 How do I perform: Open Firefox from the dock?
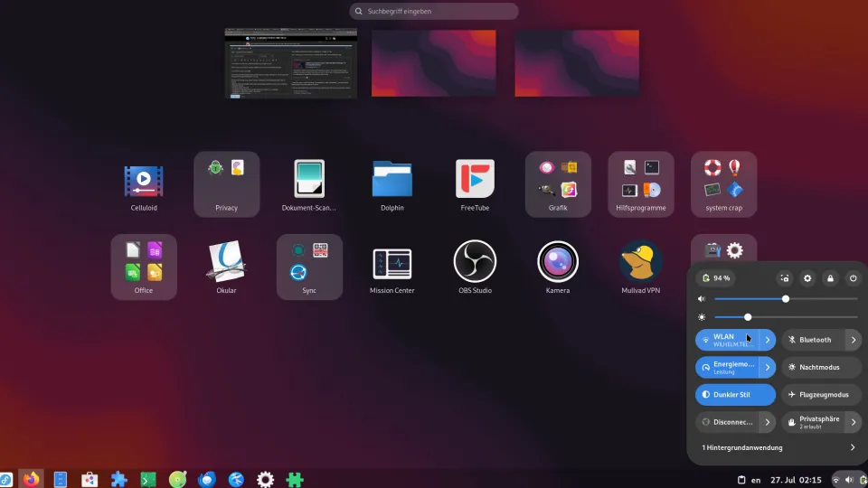(x=33, y=479)
